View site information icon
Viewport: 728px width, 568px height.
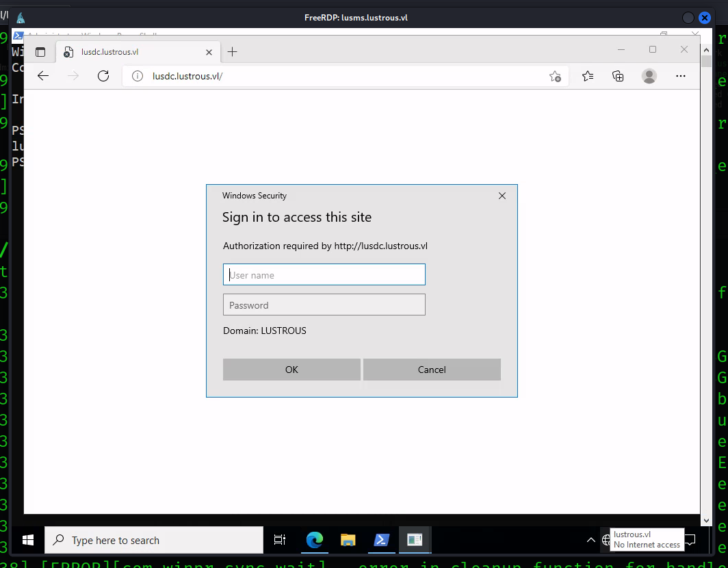click(x=136, y=76)
